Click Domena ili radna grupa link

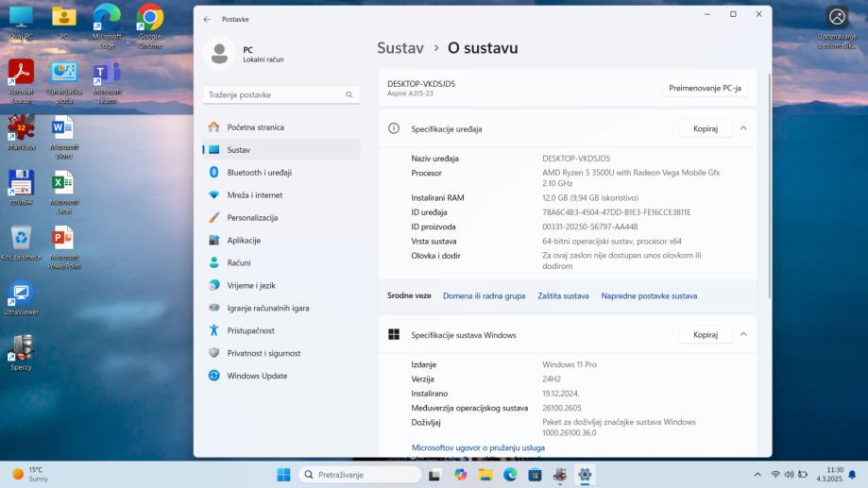click(x=484, y=295)
